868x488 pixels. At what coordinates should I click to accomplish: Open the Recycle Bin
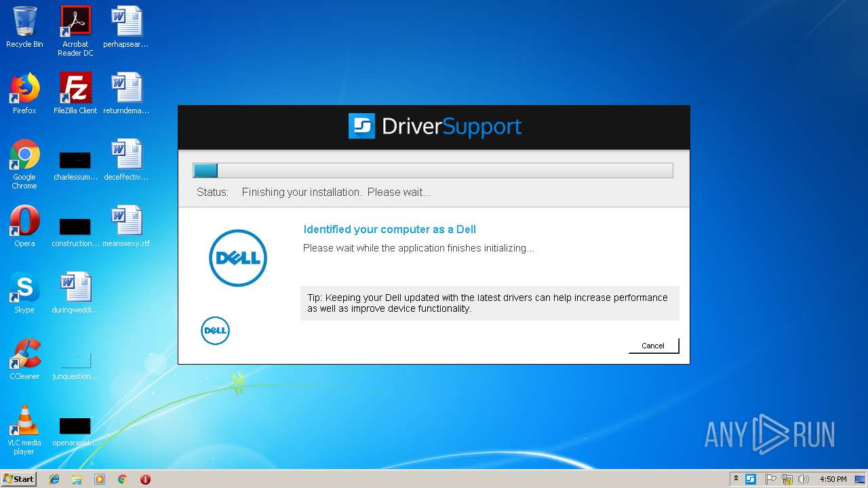click(24, 28)
